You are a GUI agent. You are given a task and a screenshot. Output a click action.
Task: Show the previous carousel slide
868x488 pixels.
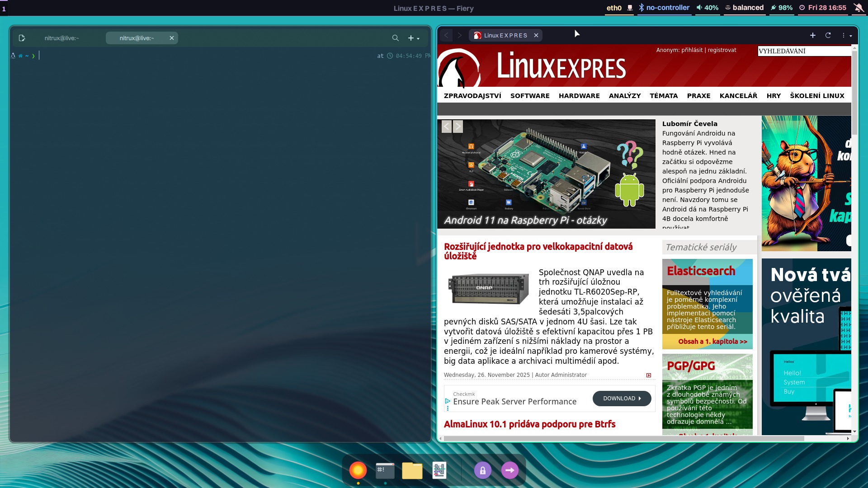[x=446, y=127]
